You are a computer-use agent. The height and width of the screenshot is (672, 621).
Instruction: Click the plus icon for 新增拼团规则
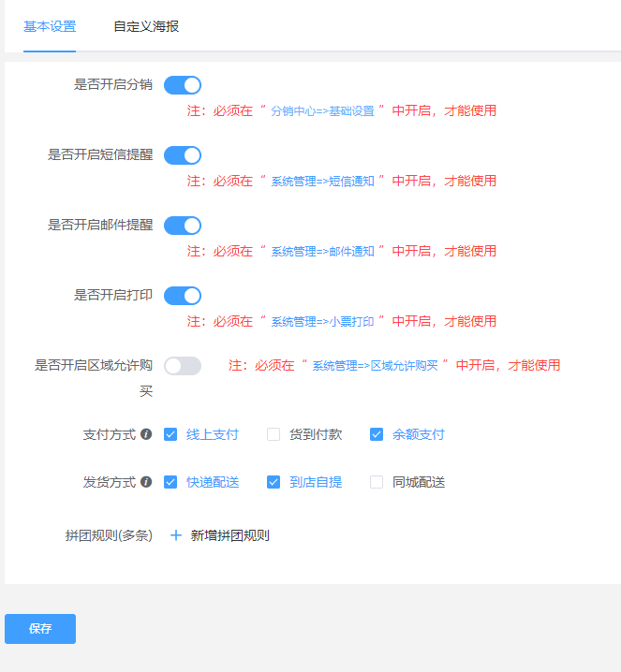tap(176, 535)
